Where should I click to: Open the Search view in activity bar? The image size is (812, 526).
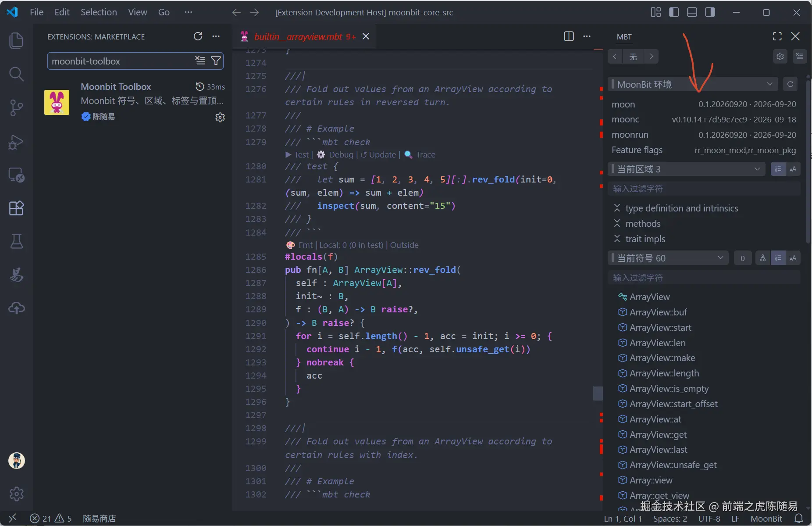click(x=16, y=74)
